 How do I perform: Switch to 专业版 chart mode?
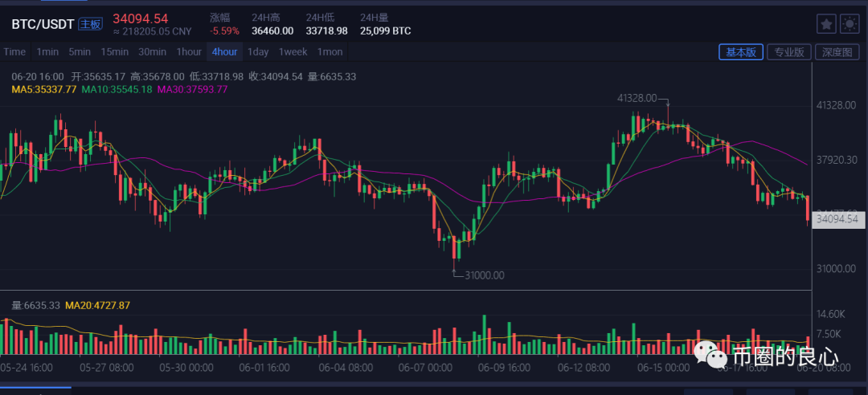tap(788, 52)
